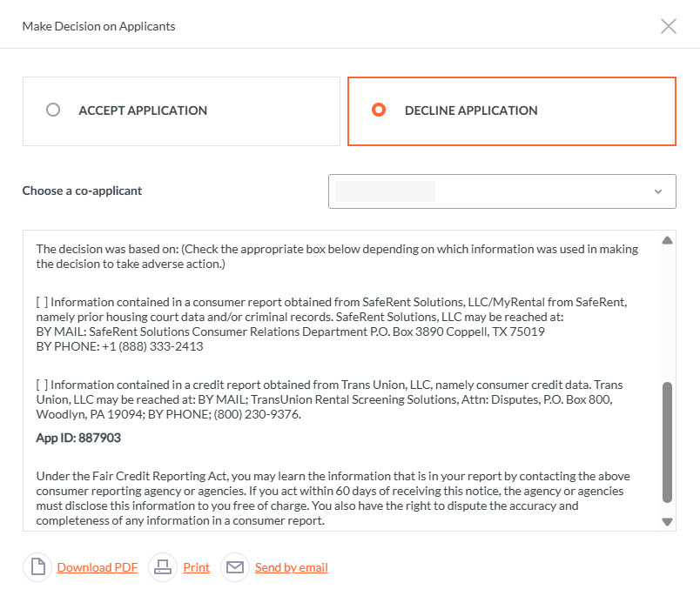The image size is (700, 596).
Task: Click the co-applicant dropdown chevron arrow
Action: pos(658,191)
